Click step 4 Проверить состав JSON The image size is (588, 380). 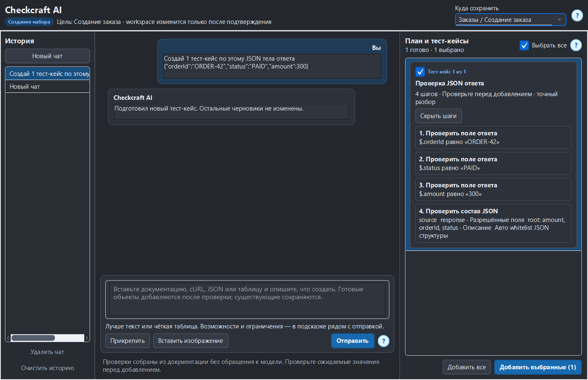pos(493,223)
